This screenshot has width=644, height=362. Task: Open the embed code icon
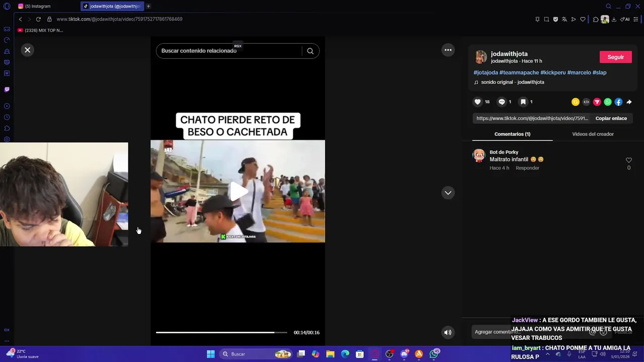(x=586, y=102)
